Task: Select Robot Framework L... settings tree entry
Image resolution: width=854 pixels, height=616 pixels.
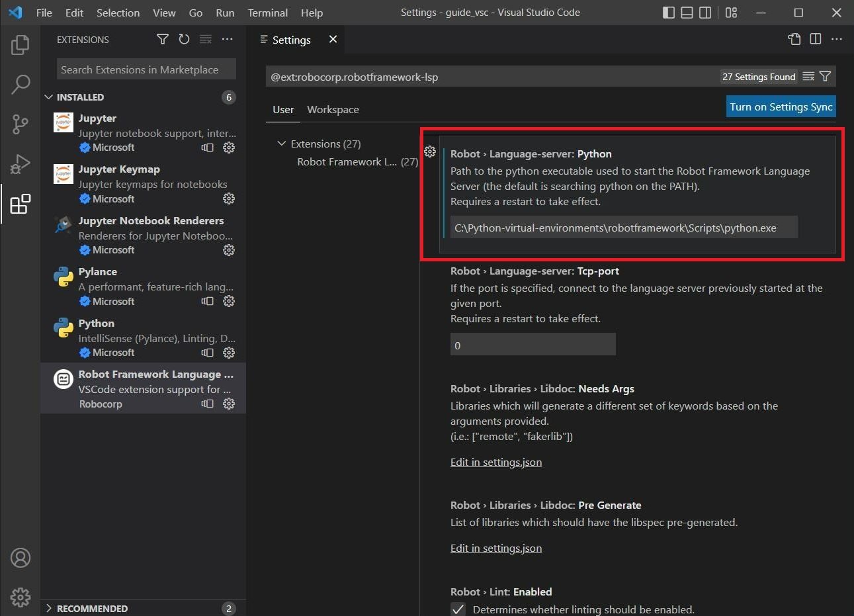Action: tap(357, 161)
